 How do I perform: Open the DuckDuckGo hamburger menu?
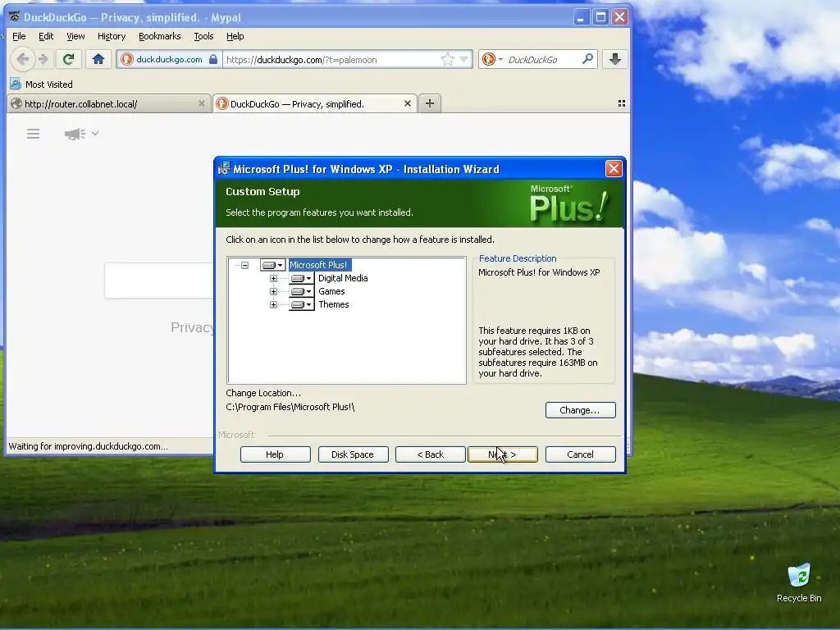tap(33, 134)
